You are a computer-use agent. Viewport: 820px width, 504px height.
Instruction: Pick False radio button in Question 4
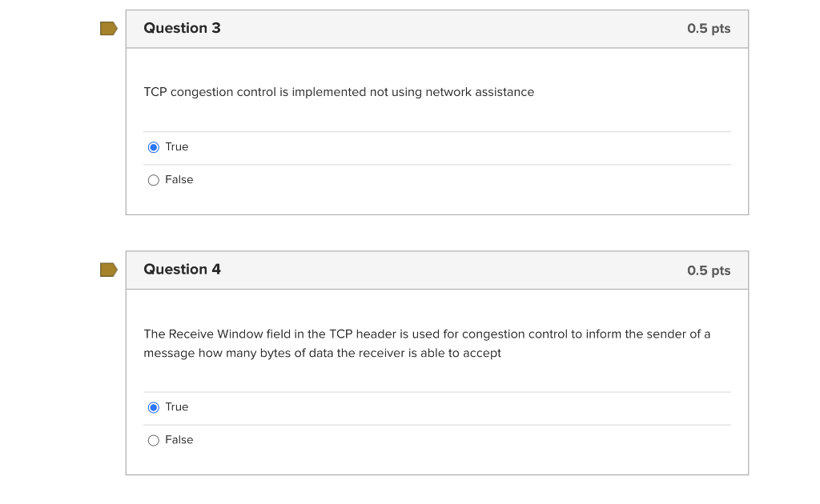pos(154,440)
